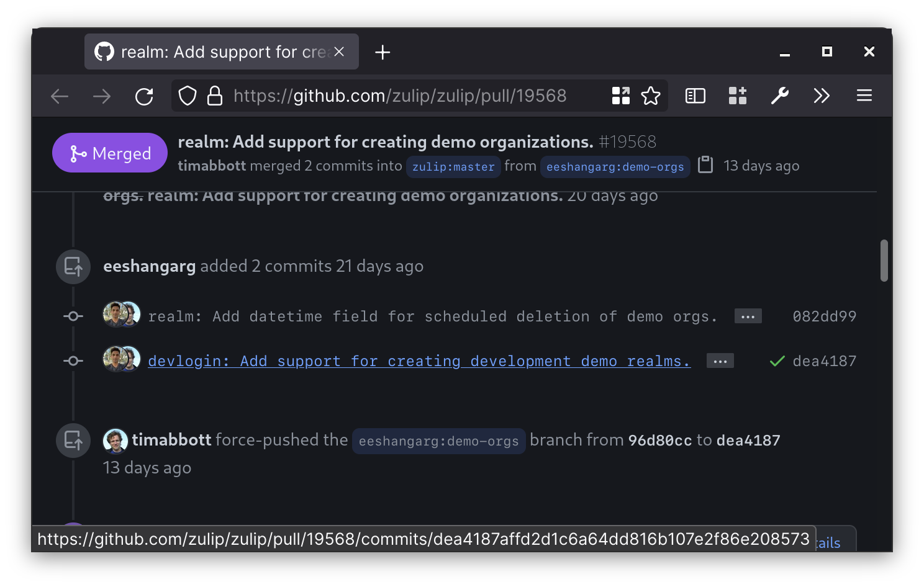Go forward with the forward arrow
Image resolution: width=924 pixels, height=587 pixels.
point(102,96)
